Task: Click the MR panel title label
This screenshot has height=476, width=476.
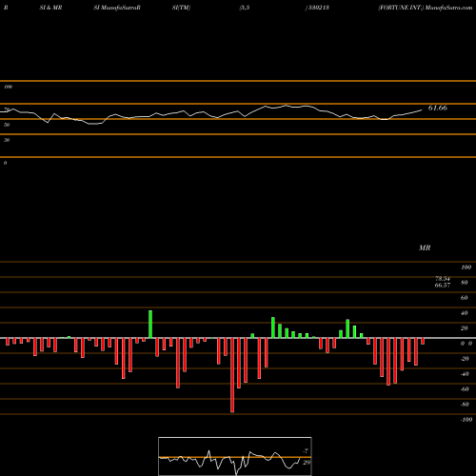Action: tap(425, 248)
